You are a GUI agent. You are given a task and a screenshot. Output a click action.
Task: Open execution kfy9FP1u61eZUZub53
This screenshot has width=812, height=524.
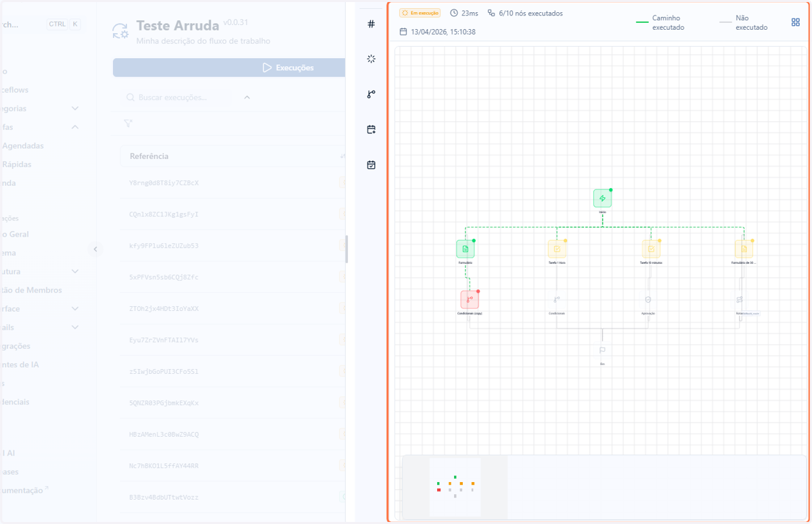(x=164, y=245)
